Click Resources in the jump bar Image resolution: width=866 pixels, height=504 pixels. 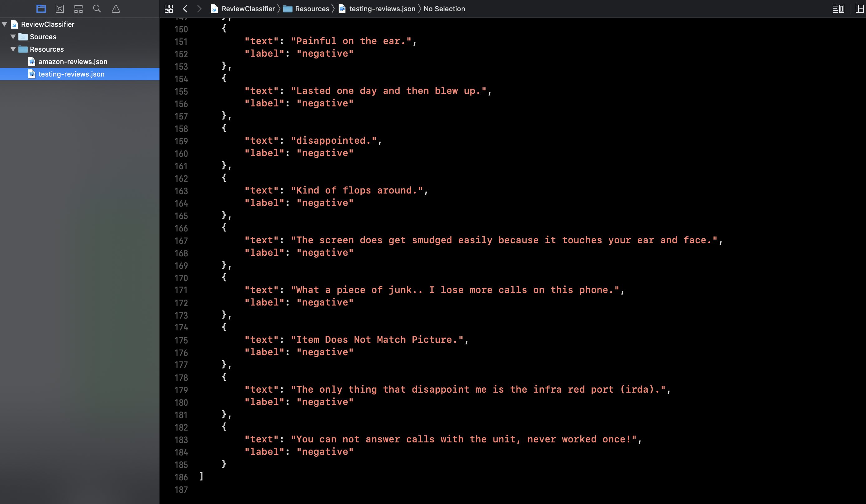(312, 9)
